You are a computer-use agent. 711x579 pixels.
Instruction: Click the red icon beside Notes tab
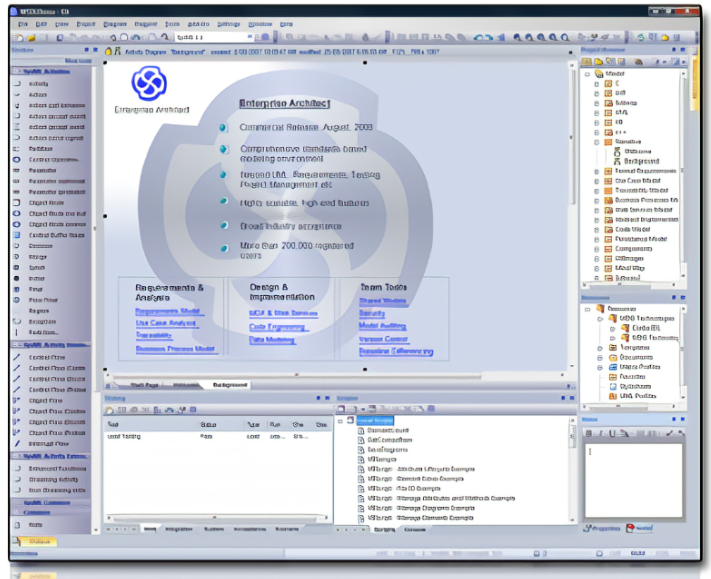click(630, 528)
